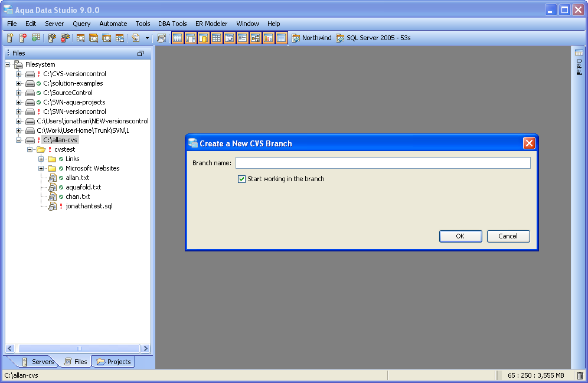This screenshot has height=383, width=588.
Task: Toggle the highlighted tree diagram button
Action: pos(256,38)
